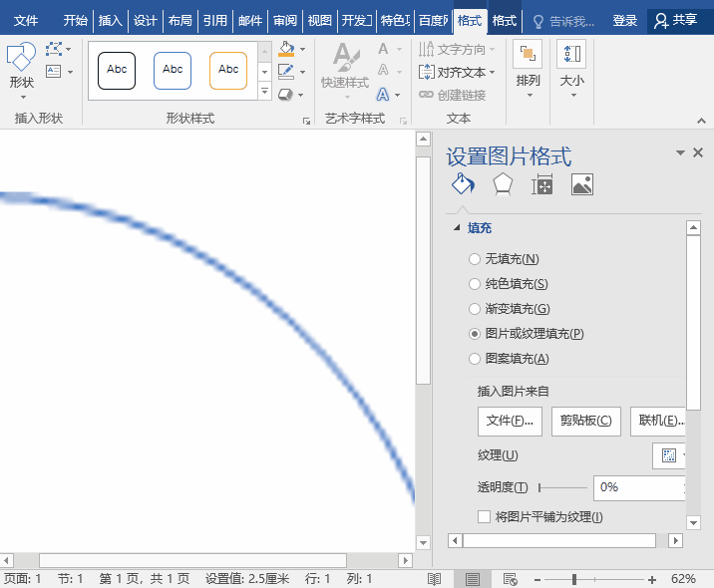Choose the orange outline Abc style
This screenshot has width=714, height=588.
(228, 71)
